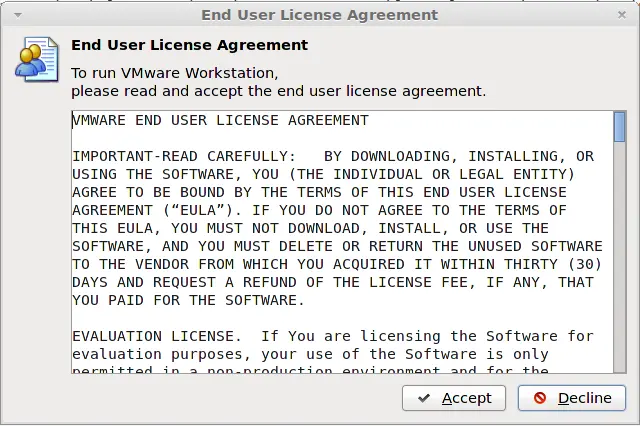The image size is (640, 426).
Task: Click the 'To run VMware Workstation,' text
Action: [175, 73]
